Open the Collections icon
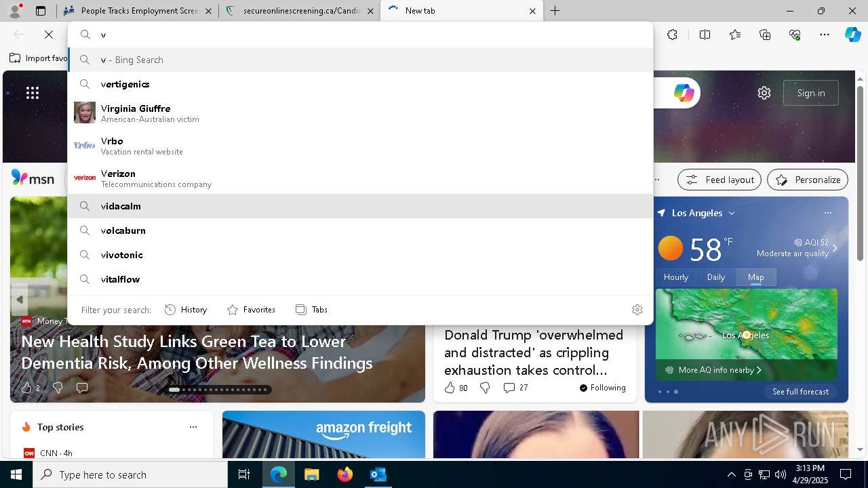This screenshot has width=868, height=488. pyautogui.click(x=765, y=35)
